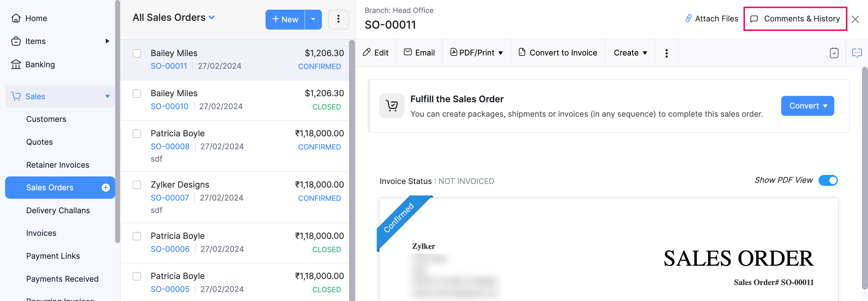The image size is (868, 301).
Task: Click the checklist icon in order toolbar
Action: [x=834, y=53]
